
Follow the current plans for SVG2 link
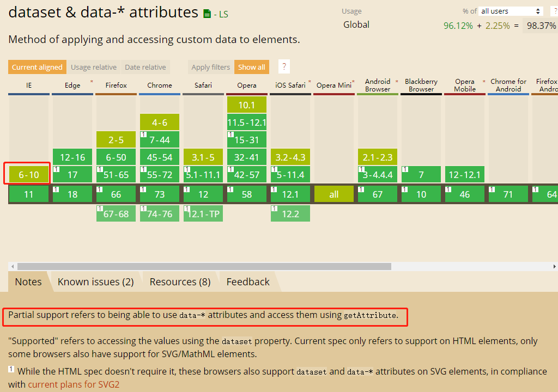click(x=74, y=384)
